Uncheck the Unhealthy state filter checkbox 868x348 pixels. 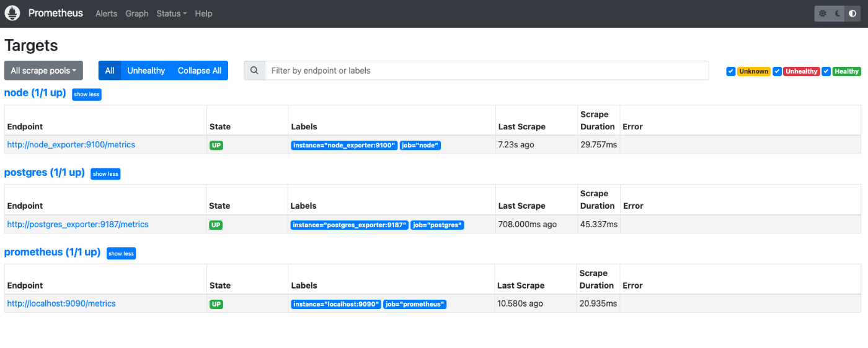777,71
